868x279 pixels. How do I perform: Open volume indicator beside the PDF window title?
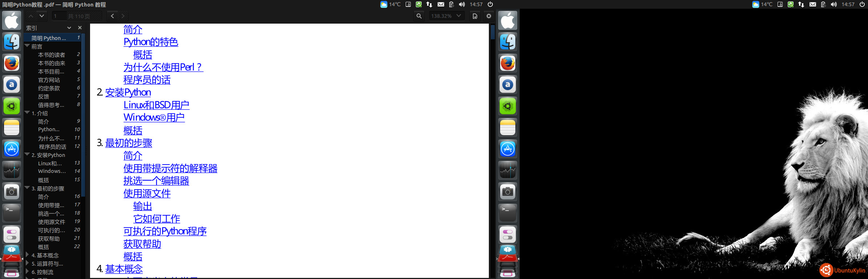pyautogui.click(x=462, y=4)
